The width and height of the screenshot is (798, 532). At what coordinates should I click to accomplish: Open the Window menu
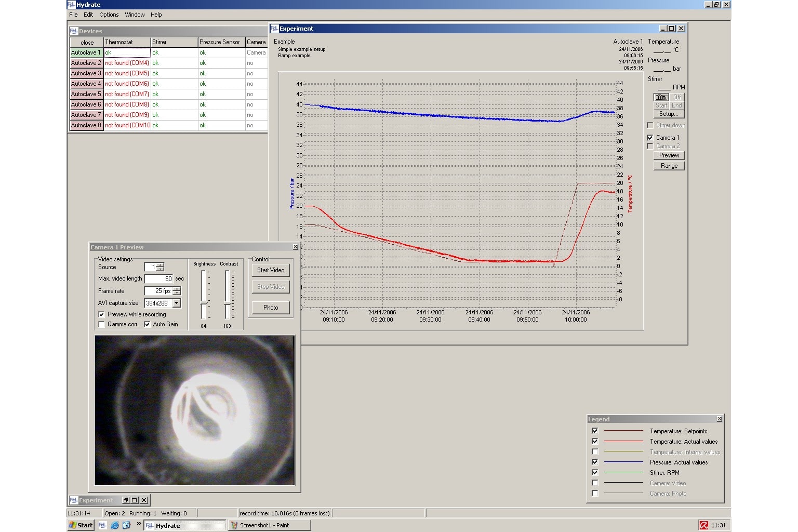[x=135, y=15]
